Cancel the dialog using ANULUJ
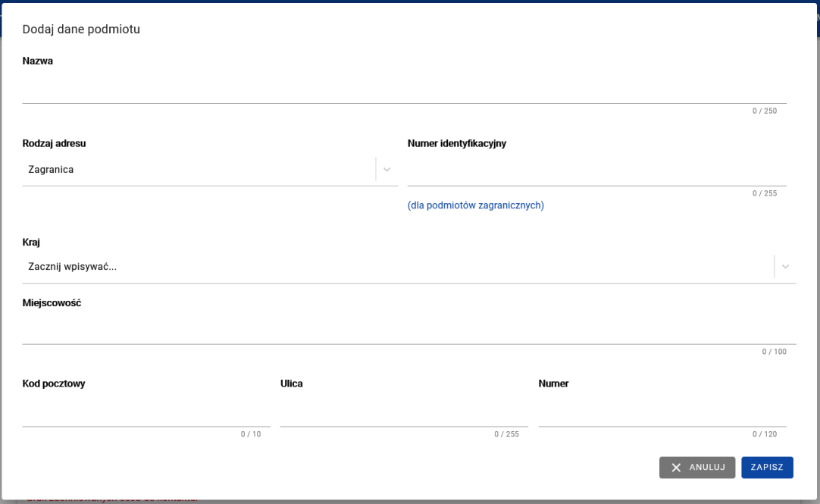Image resolution: width=820 pixels, height=504 pixels. pos(697,468)
